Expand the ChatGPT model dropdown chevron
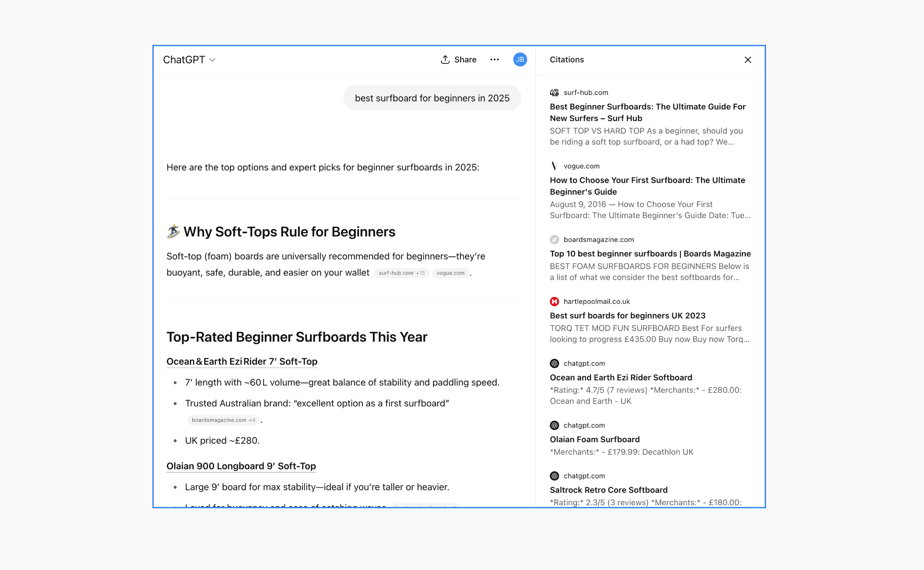924x570 pixels. pyautogui.click(x=212, y=60)
